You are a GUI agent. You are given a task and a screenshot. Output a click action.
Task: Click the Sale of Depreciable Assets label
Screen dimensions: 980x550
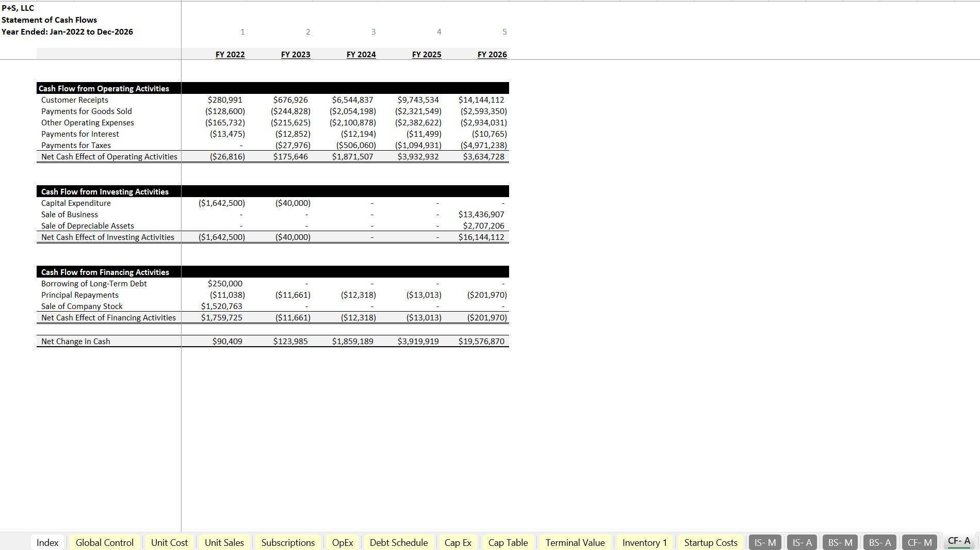pyautogui.click(x=88, y=225)
